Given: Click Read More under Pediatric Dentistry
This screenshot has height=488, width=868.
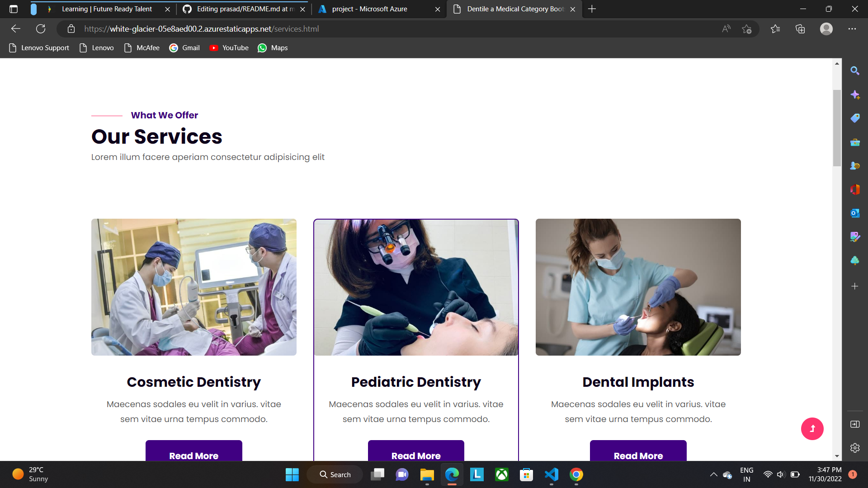Looking at the screenshot, I should pyautogui.click(x=416, y=452).
